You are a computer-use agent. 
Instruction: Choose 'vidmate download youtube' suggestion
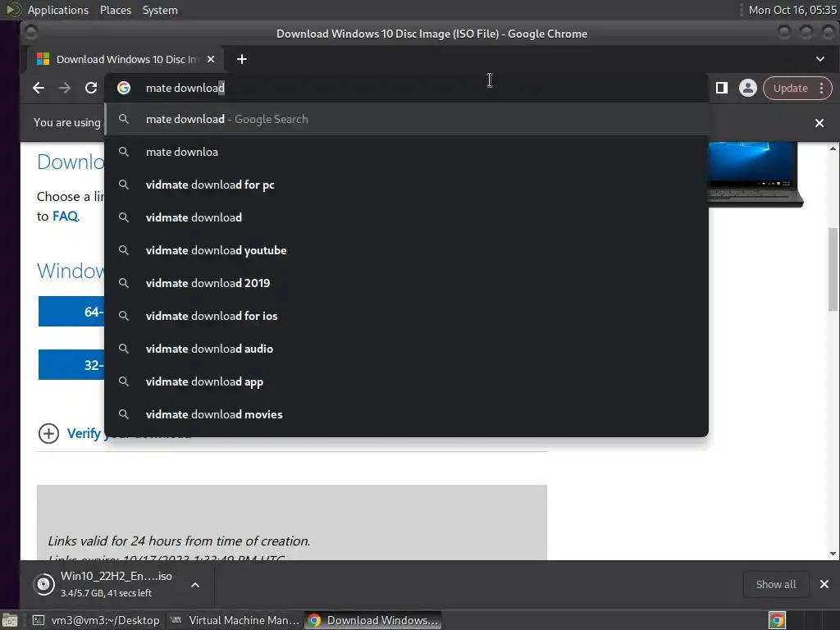coord(407,250)
